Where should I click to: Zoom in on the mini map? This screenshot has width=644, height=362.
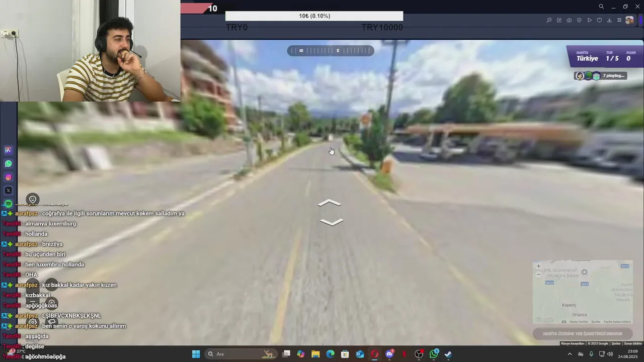click(x=538, y=266)
